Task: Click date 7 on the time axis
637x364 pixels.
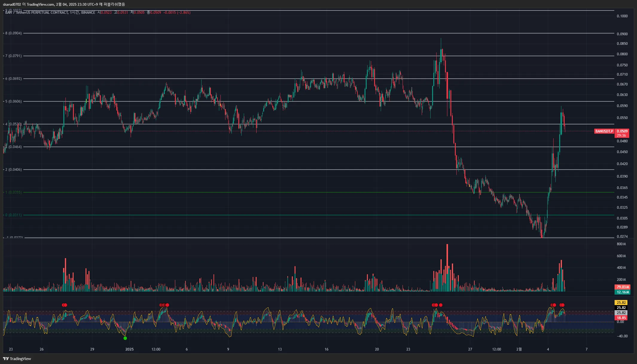Action: [x=586, y=349]
